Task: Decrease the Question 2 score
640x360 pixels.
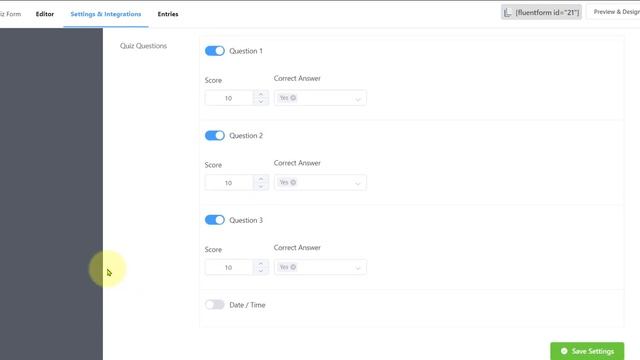Action: click(261, 186)
